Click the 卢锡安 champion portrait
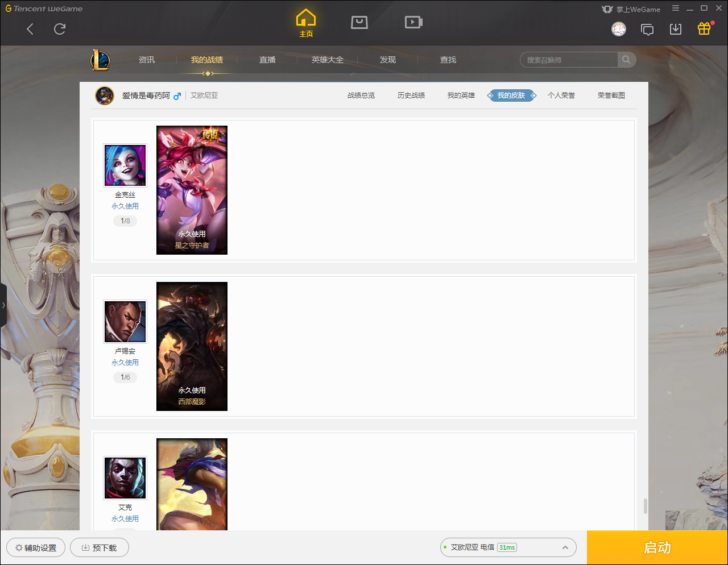The image size is (728, 565). click(125, 322)
